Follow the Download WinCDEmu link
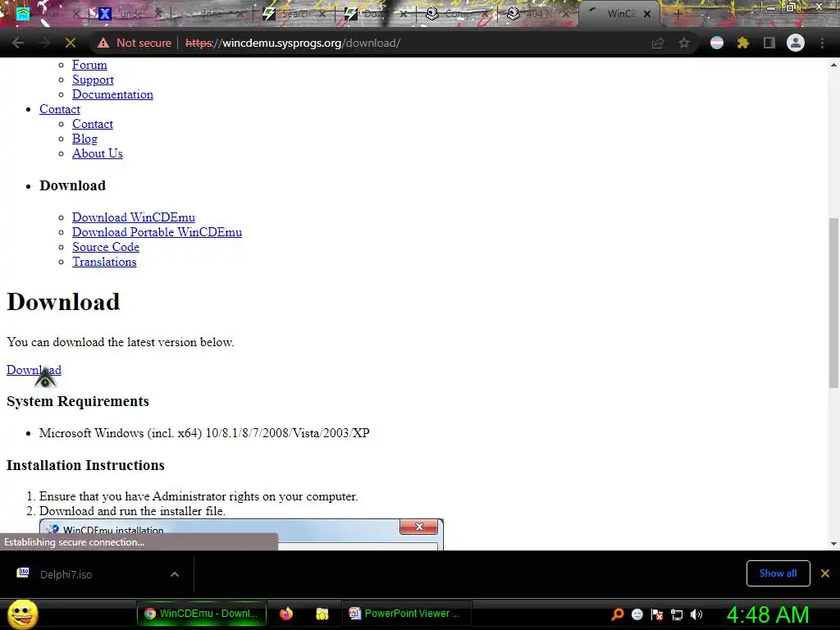840x630 pixels. pos(134,217)
